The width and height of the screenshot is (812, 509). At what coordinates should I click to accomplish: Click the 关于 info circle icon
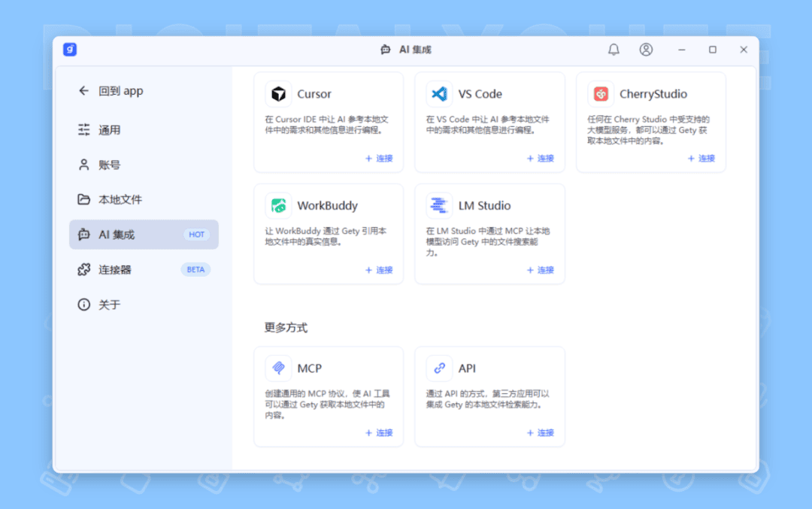[x=84, y=304]
